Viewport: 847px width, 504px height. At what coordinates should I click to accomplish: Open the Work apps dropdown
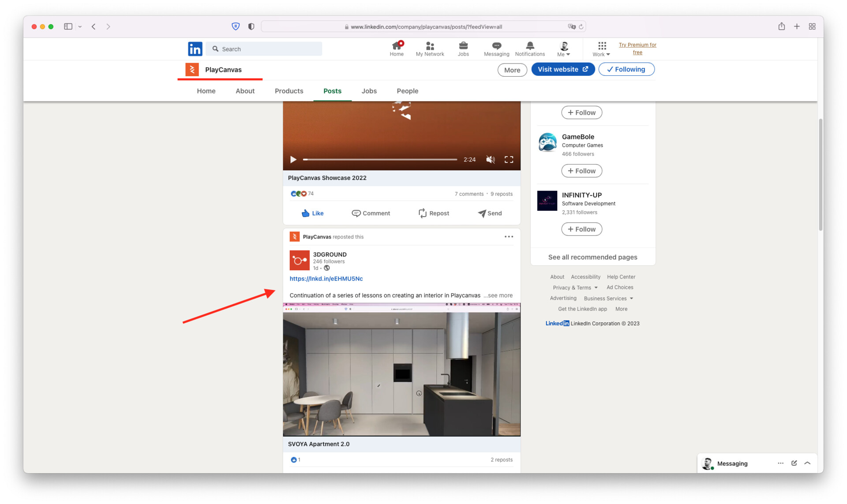[x=601, y=49]
